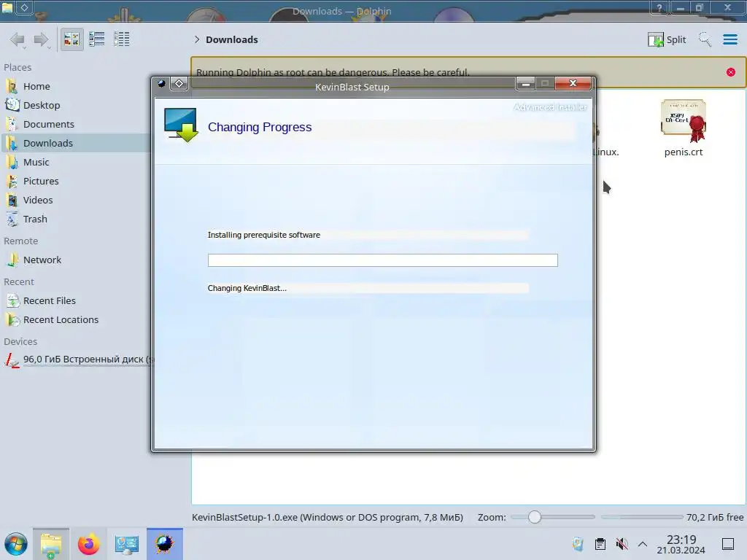747x560 pixels.
Task: Open Dolphin titlebar help button
Action: tap(659, 7)
